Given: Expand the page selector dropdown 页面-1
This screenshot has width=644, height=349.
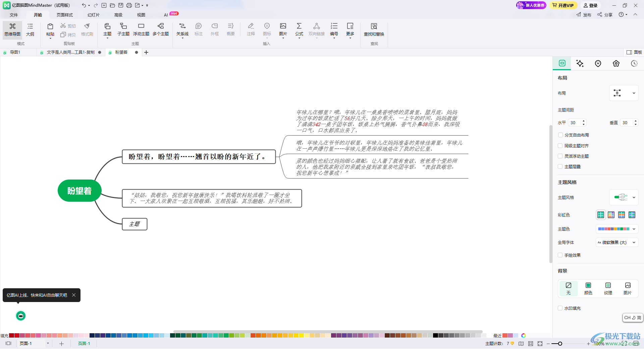Looking at the screenshot, I should click(48, 343).
